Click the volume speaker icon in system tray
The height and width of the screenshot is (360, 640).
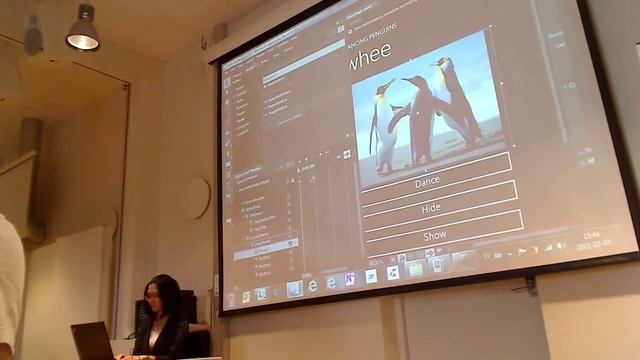(561, 246)
